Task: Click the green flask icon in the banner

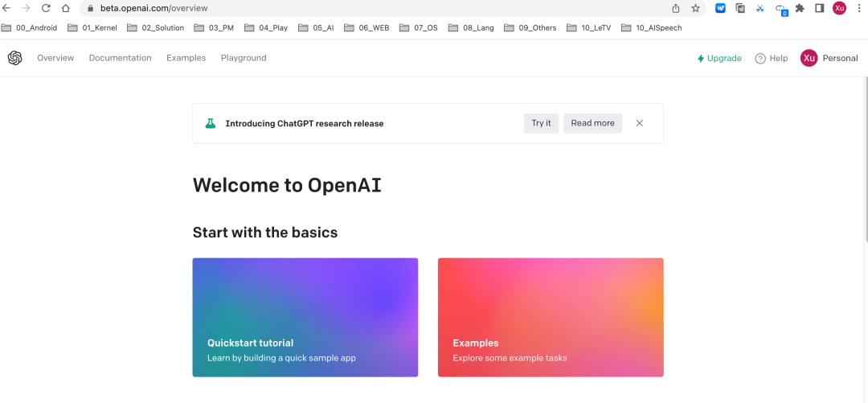Action: (211, 123)
